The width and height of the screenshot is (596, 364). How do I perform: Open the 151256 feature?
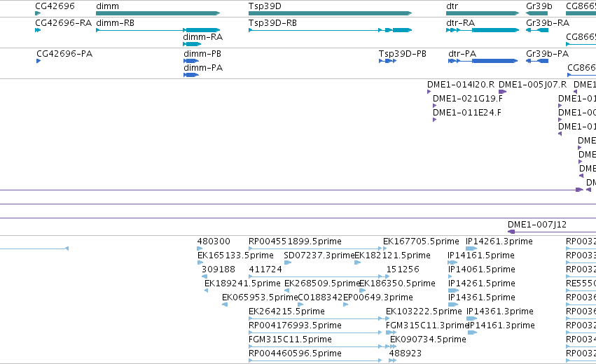click(x=389, y=276)
